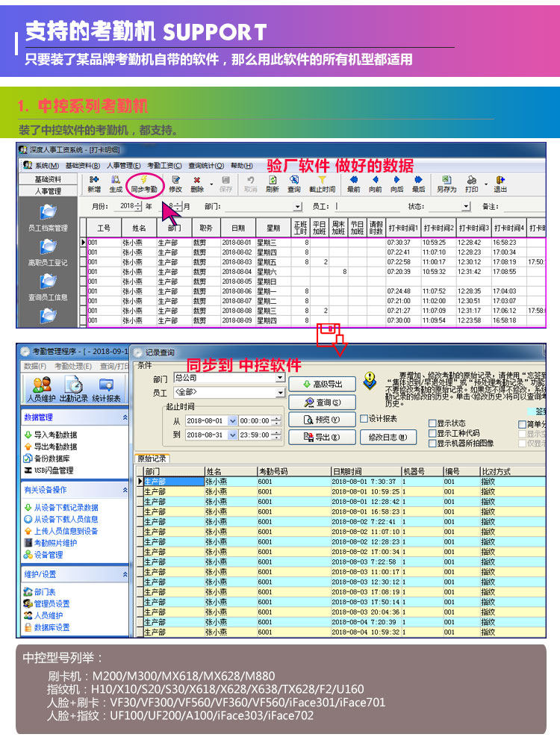Click the 导出(E) button
Screen dimensions: 560x743
click(x=322, y=437)
